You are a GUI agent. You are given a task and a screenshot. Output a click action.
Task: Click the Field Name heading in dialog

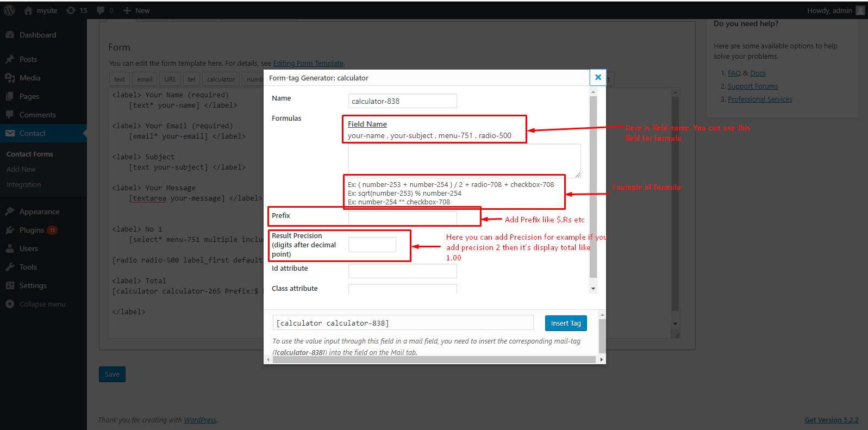(x=367, y=124)
